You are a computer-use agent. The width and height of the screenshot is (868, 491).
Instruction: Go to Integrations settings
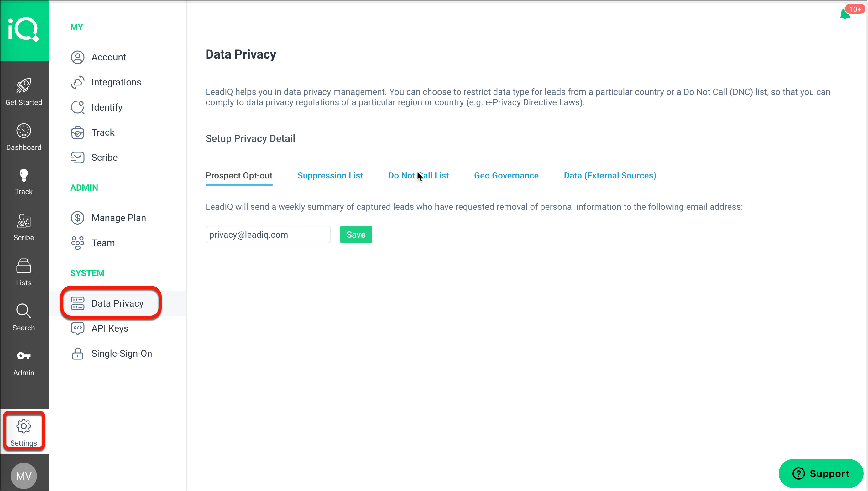116,82
